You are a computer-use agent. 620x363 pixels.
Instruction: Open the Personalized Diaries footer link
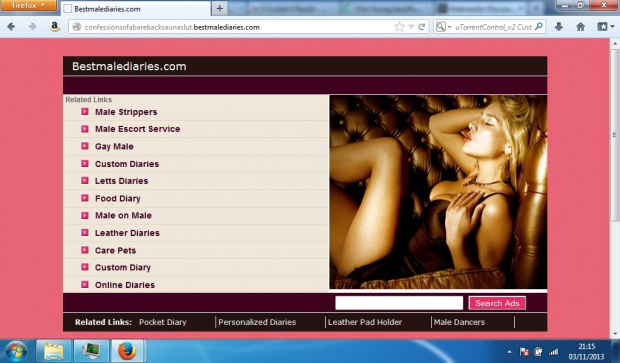[257, 322]
